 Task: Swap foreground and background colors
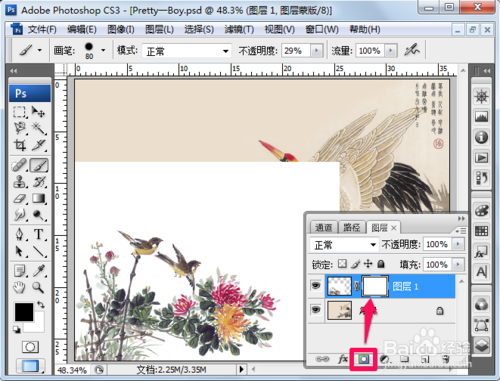point(41,304)
